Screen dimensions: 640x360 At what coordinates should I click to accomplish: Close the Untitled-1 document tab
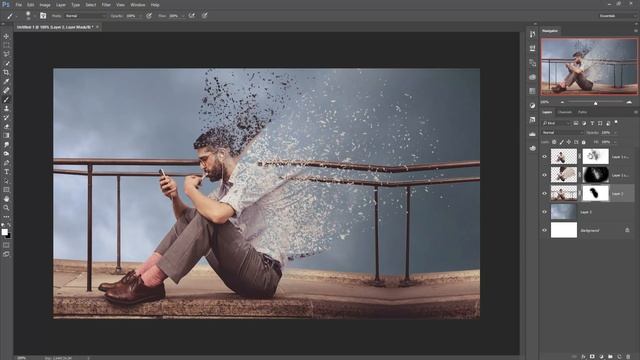click(98, 27)
